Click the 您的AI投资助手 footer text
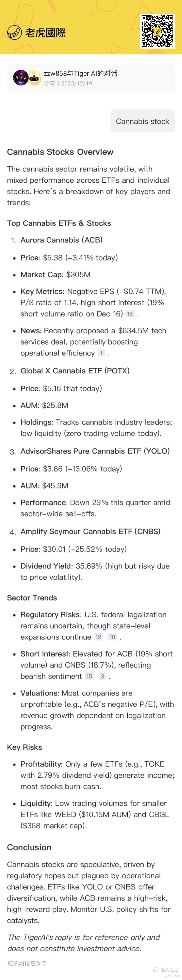The width and height of the screenshot is (182, 980). [27, 963]
